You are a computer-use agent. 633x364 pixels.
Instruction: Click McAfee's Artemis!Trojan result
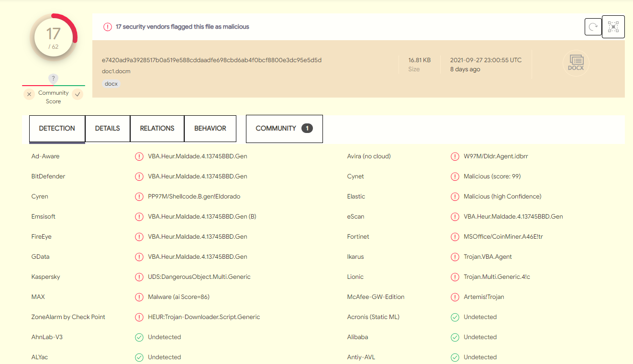coord(484,297)
